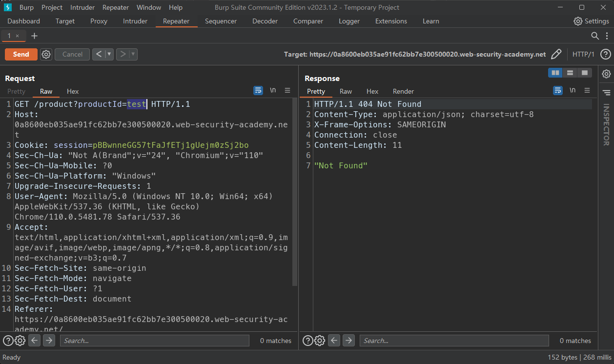Toggle response non-printable characters \n
Image resolution: width=614 pixels, height=364 pixels.
573,90
